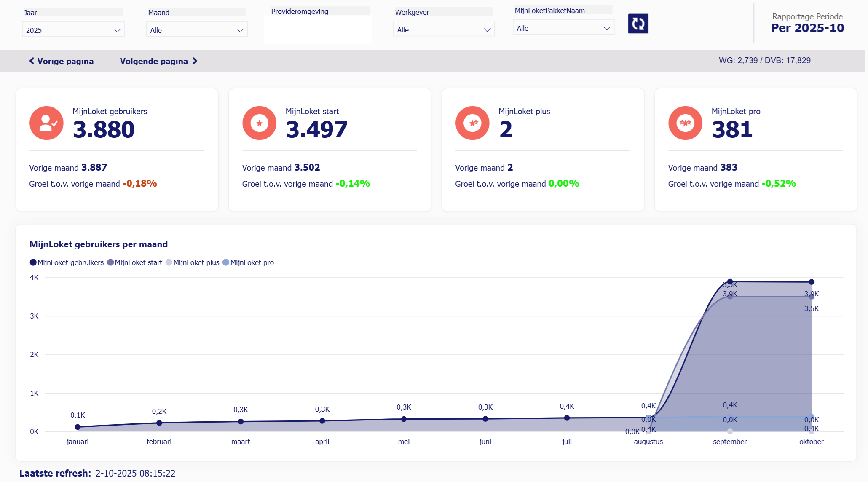Toggle the MijnLoket gebruikers legend entry
Screen dimensions: 868x482
coord(67,262)
